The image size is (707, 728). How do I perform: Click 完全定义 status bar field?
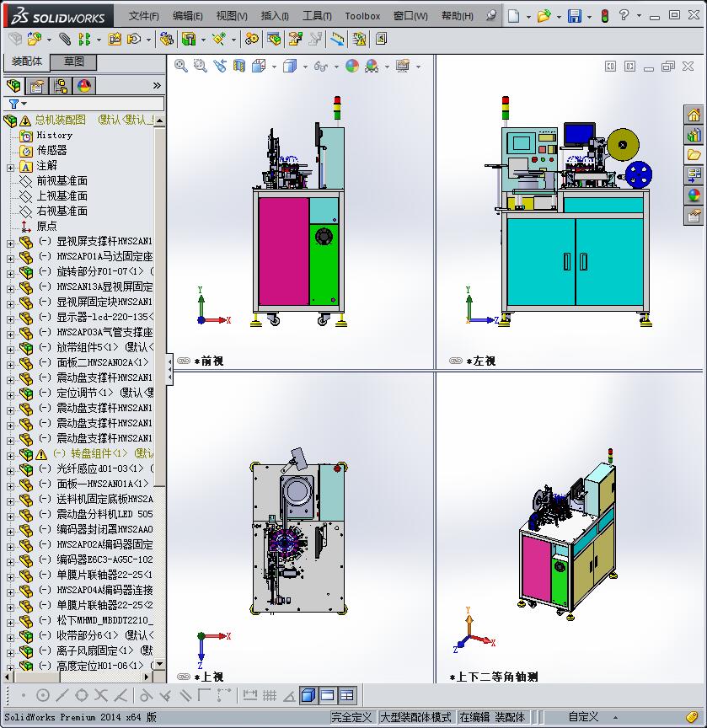coord(351,717)
